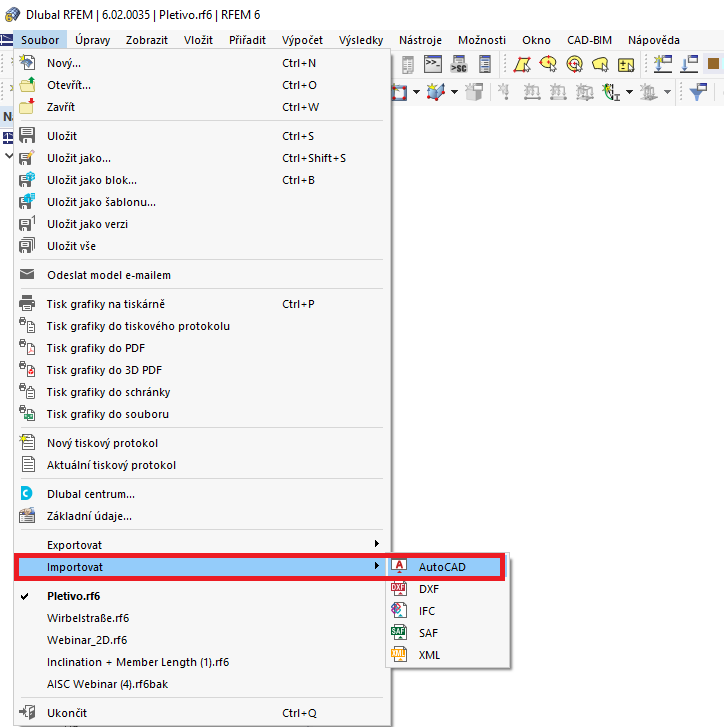Open the Nápověda menu
This screenshot has width=724, height=727.
654,40
